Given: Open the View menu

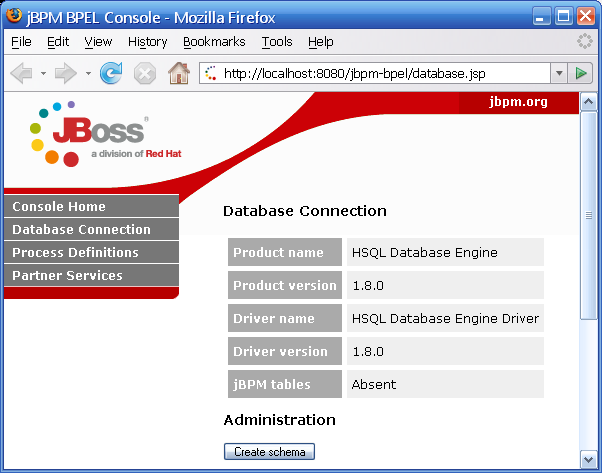Looking at the screenshot, I should point(98,41).
